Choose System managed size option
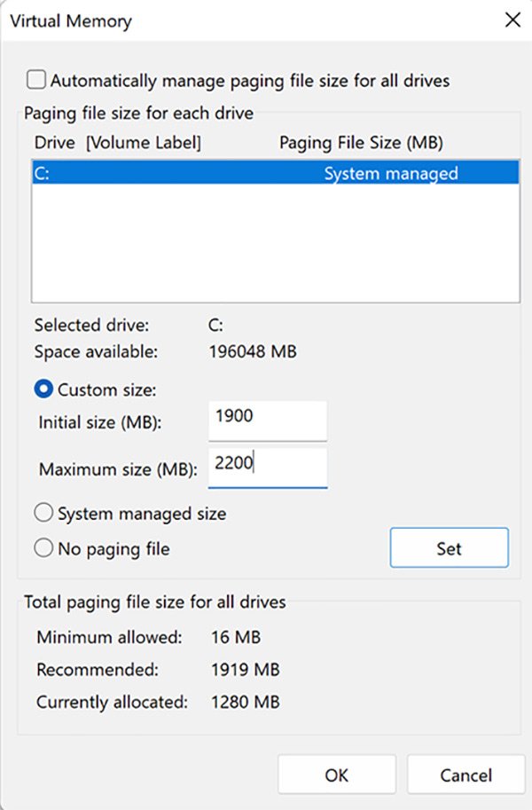Image resolution: width=532 pixels, height=810 pixels. [x=44, y=512]
